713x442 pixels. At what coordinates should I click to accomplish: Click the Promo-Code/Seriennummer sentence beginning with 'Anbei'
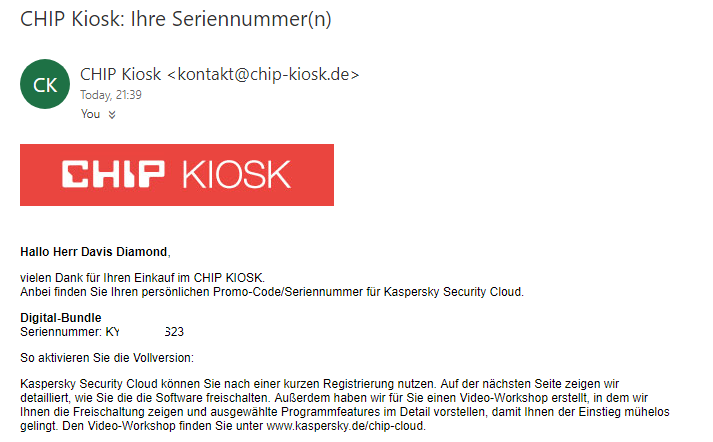[272, 292]
